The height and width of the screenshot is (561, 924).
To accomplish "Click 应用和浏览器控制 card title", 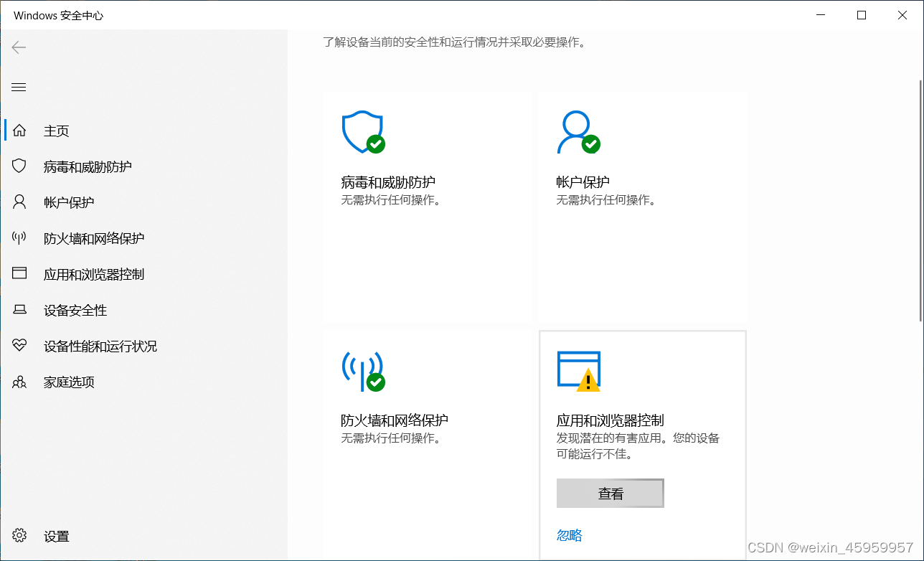I will coord(610,420).
